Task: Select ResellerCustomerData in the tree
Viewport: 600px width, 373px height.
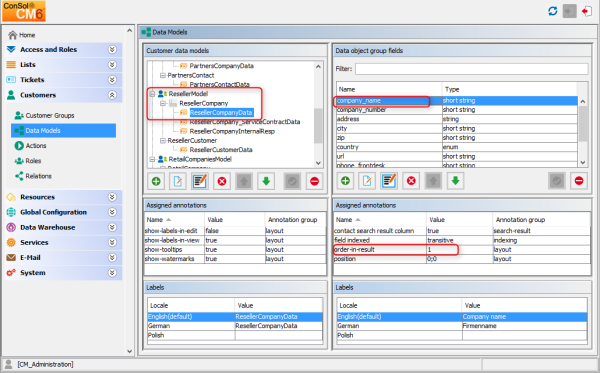Action: (221, 150)
